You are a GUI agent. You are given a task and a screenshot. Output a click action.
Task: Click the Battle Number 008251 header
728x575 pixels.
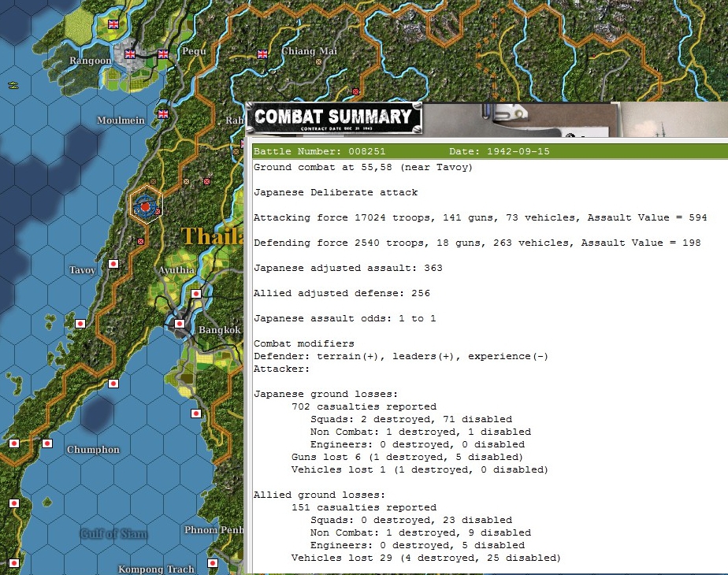[319, 151]
